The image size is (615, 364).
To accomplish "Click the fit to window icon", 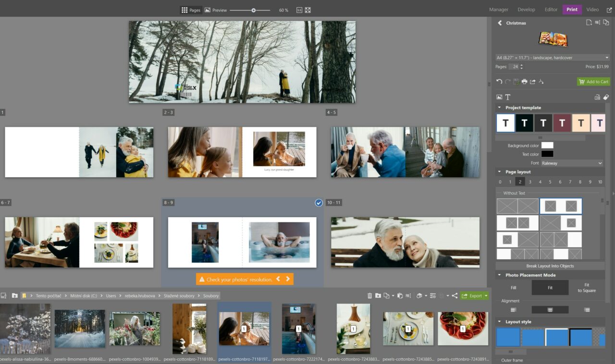I will (308, 10).
